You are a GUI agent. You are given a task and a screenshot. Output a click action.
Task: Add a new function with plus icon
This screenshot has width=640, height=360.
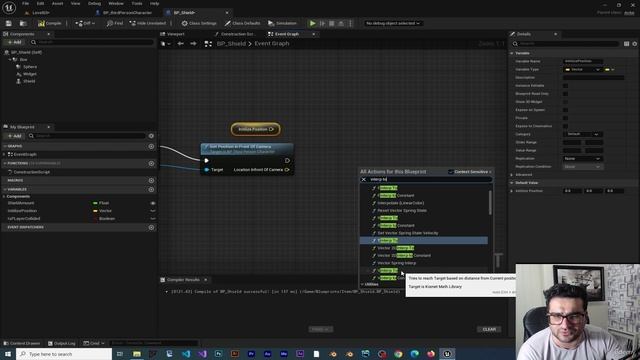tap(151, 163)
